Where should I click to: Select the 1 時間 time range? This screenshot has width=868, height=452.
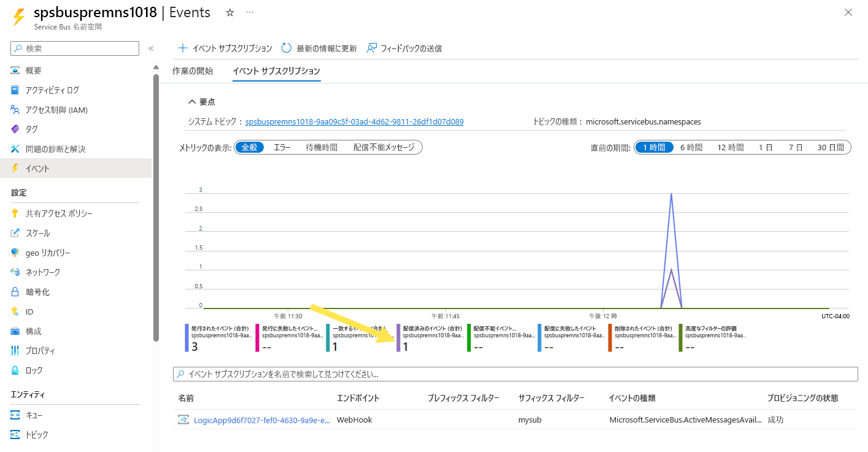pos(654,147)
